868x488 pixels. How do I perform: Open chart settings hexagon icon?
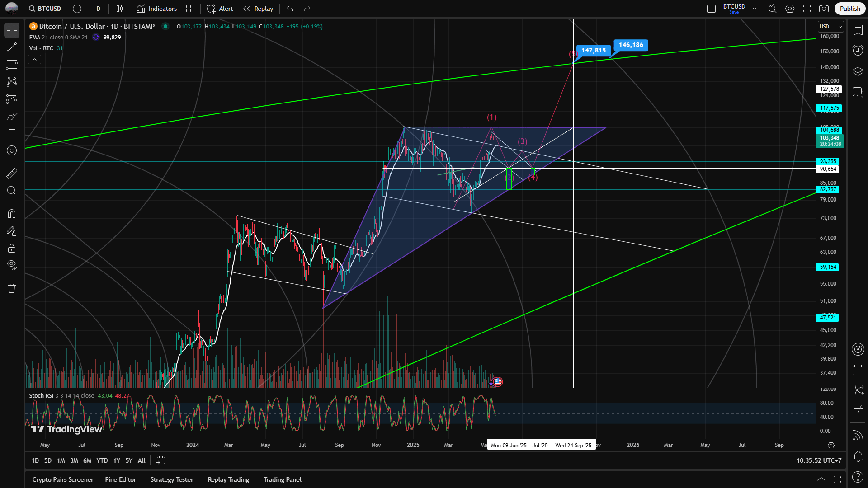coord(790,9)
